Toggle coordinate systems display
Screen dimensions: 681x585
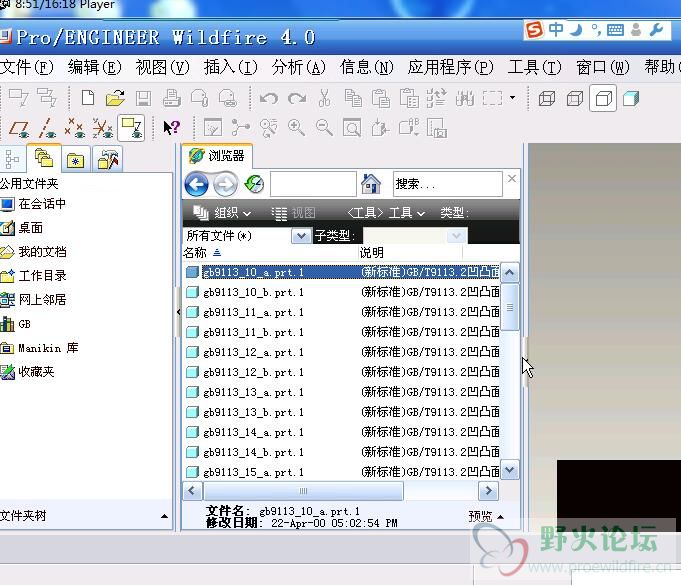point(103,129)
